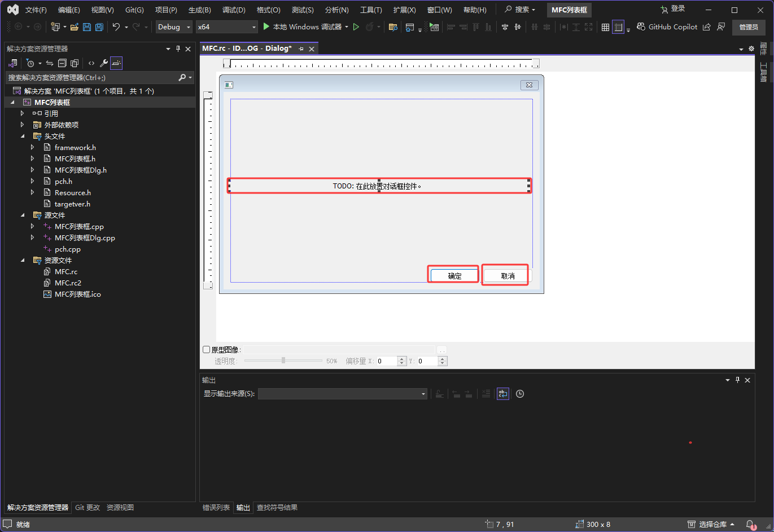This screenshot has width=774, height=532.
Task: Open the 搜索 search box in title bar
Action: (520, 10)
